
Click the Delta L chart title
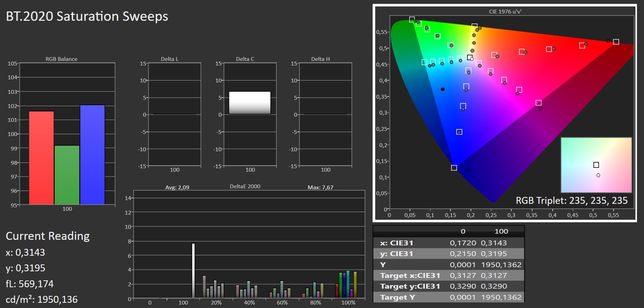(170, 59)
